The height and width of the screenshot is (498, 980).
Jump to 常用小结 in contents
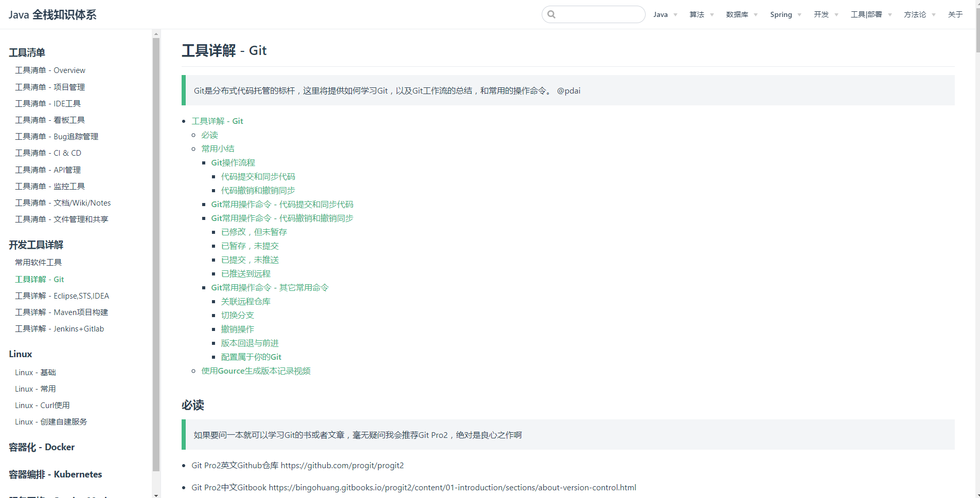pos(218,149)
